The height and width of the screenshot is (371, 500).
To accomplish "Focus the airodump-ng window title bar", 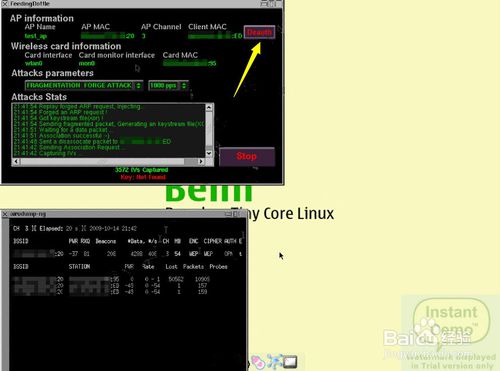I will 123,214.
